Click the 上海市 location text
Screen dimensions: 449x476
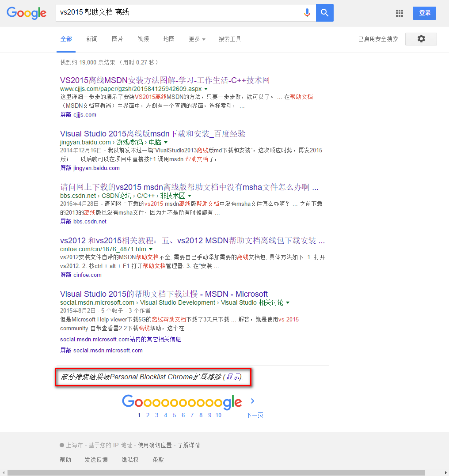74,446
